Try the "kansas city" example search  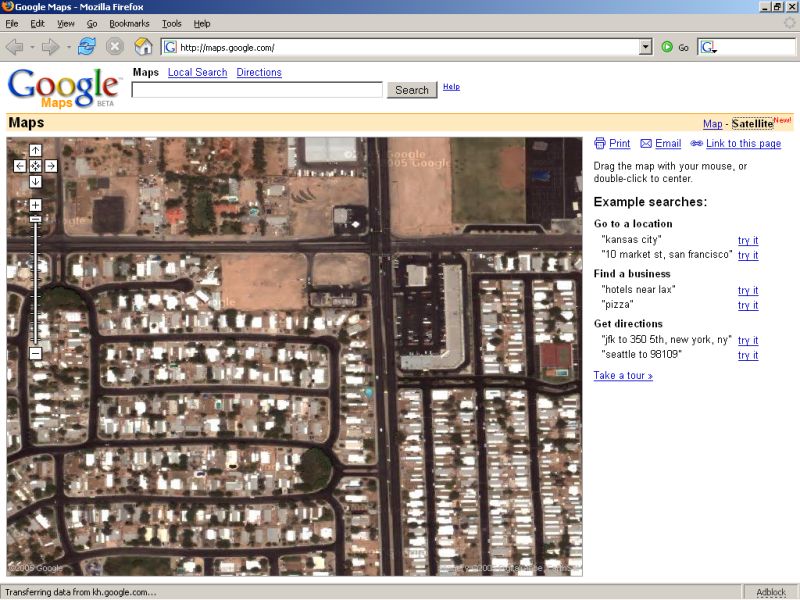coord(747,240)
